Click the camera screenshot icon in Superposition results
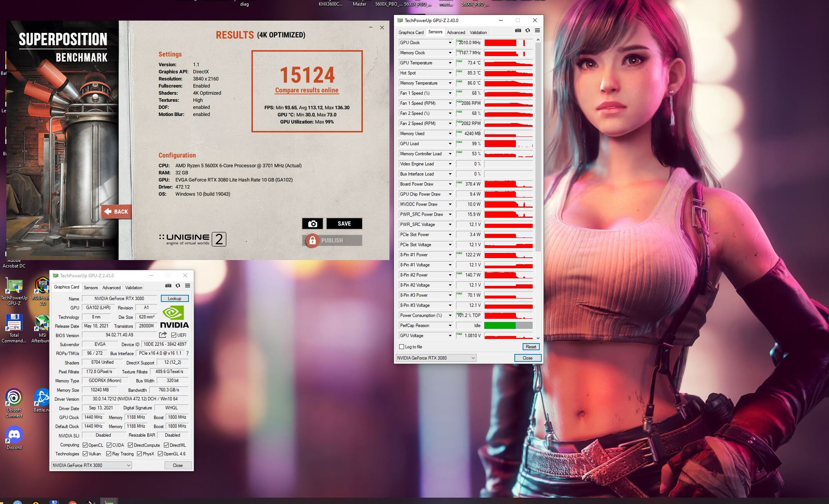The height and width of the screenshot is (504, 829). tap(312, 224)
